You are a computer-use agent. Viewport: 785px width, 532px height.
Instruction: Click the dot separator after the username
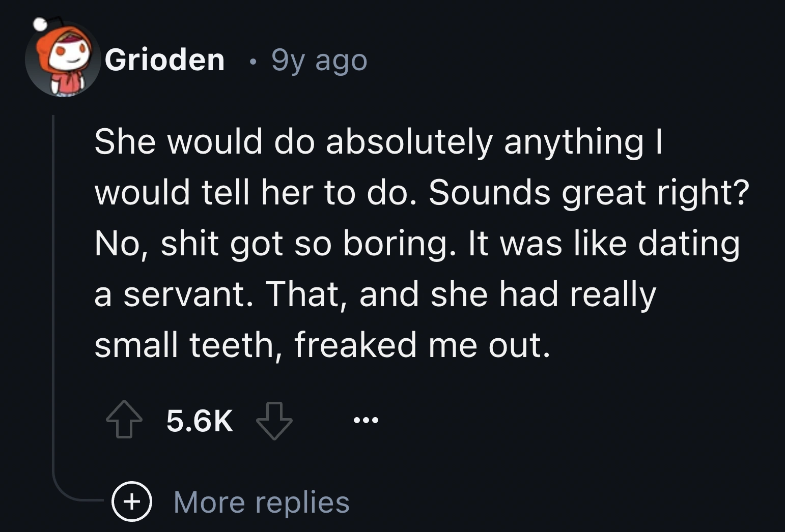(x=248, y=61)
